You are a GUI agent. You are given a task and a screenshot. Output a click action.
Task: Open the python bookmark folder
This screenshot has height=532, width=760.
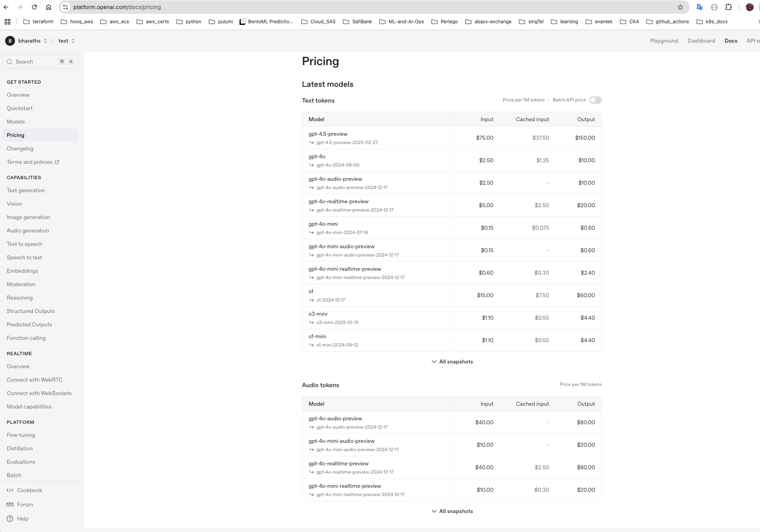pos(189,22)
